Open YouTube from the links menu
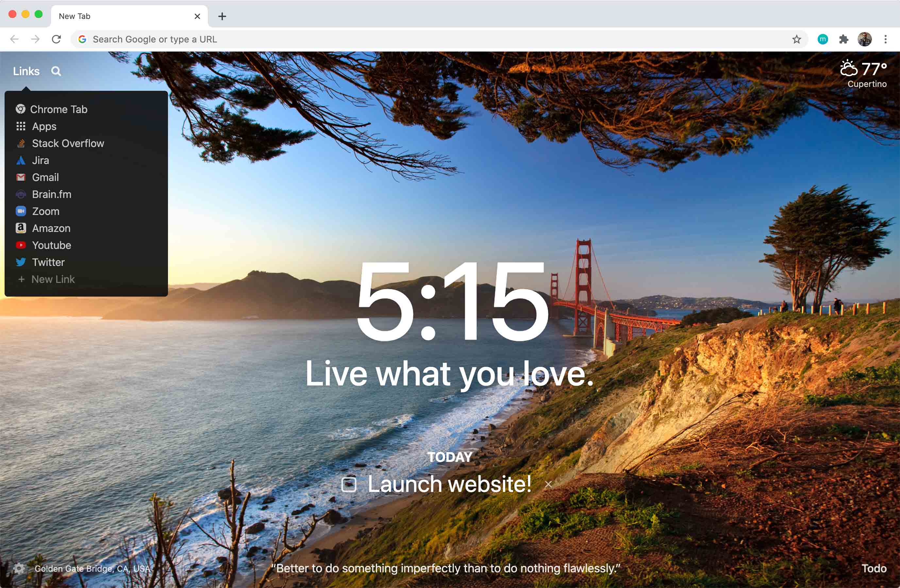The image size is (900, 588). click(x=51, y=244)
